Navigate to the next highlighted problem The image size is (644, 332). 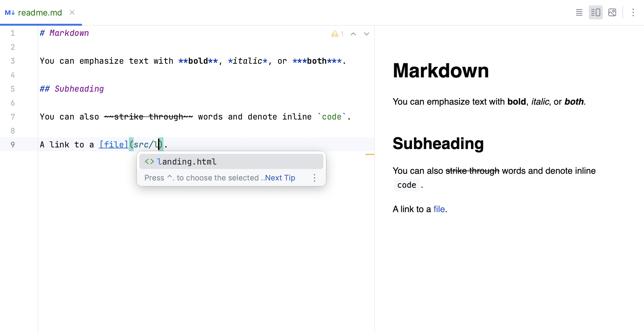pyautogui.click(x=366, y=34)
